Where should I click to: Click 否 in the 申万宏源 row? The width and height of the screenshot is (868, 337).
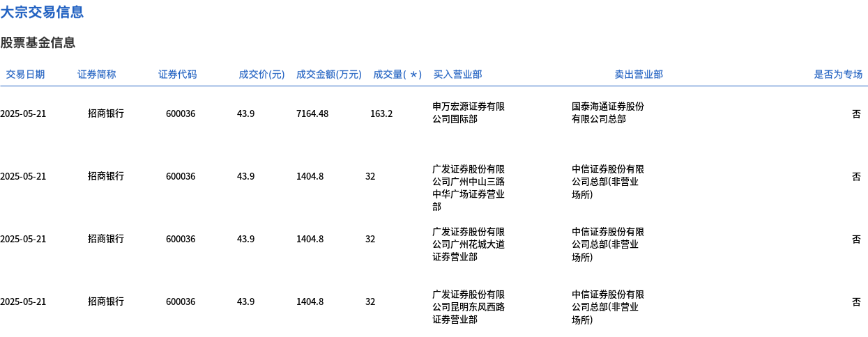[x=856, y=113]
